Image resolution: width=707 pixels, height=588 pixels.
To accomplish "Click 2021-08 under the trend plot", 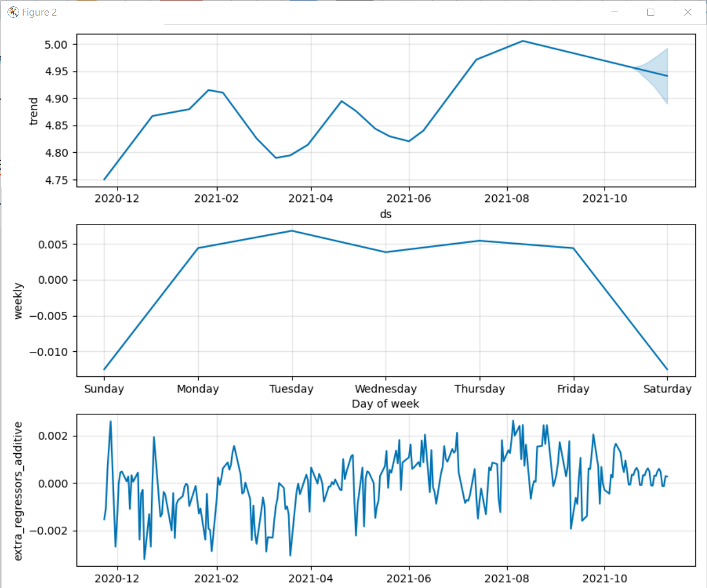I will pos(507,199).
